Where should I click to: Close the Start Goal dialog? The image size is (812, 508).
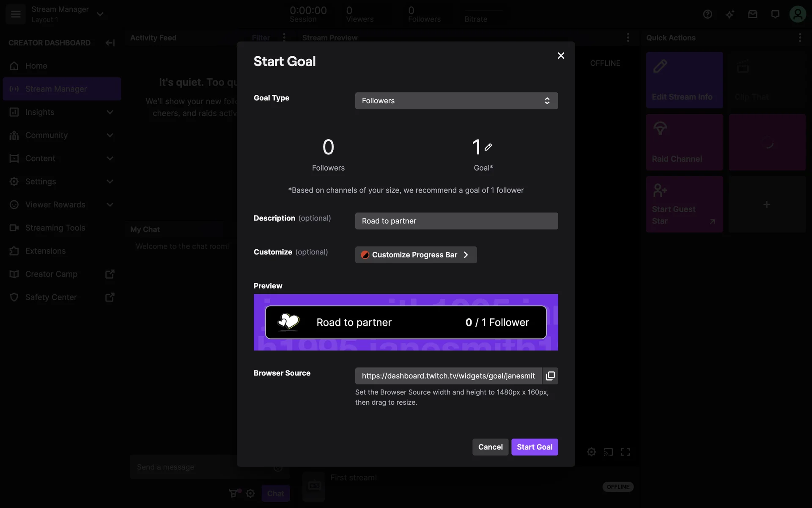(x=561, y=55)
